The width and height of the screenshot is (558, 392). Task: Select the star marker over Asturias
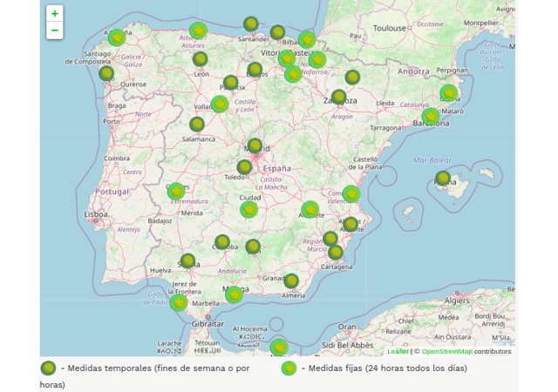[198, 30]
